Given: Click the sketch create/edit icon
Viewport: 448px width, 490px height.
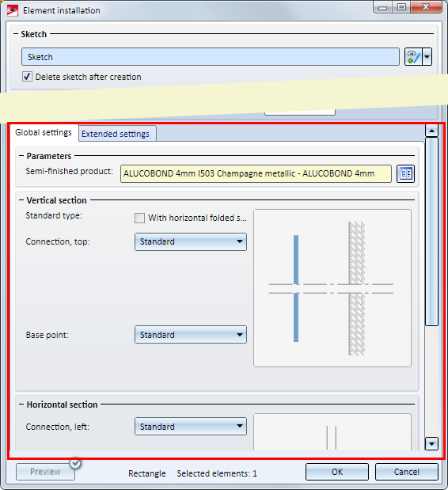Looking at the screenshot, I should pyautogui.click(x=413, y=57).
